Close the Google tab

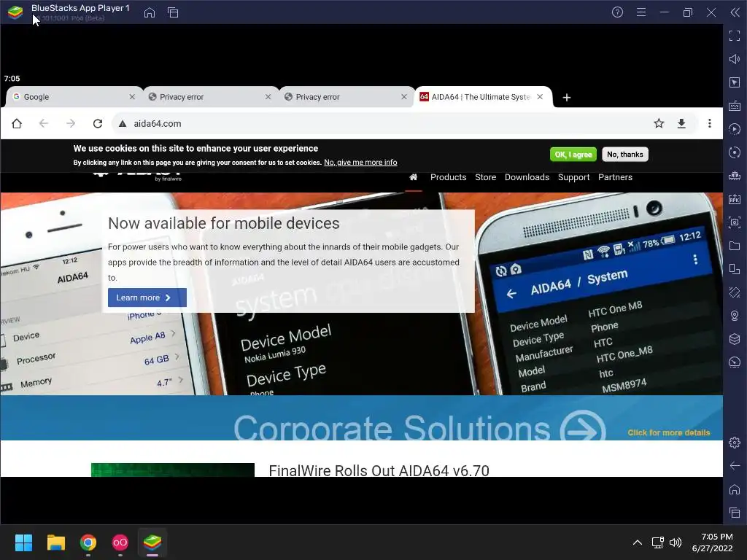tap(133, 97)
